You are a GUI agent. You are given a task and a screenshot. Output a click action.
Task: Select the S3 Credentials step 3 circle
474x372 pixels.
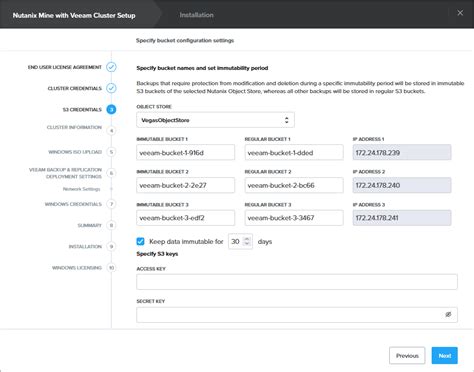pyautogui.click(x=111, y=109)
